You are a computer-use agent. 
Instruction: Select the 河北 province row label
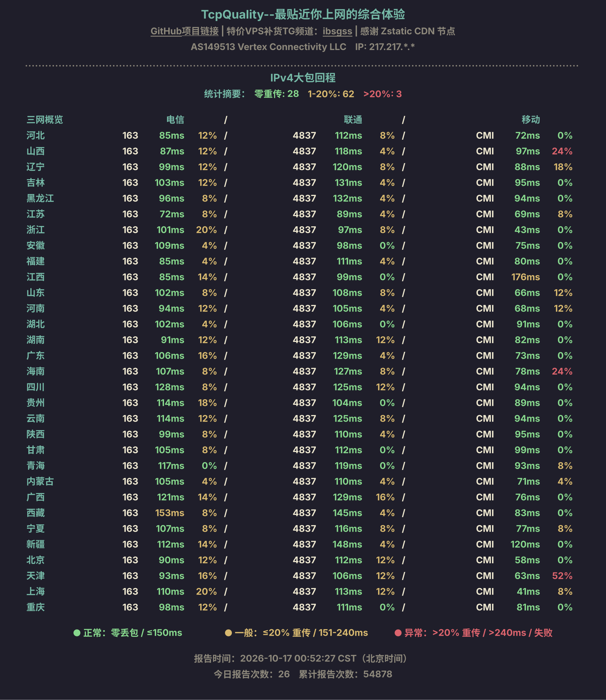36,135
